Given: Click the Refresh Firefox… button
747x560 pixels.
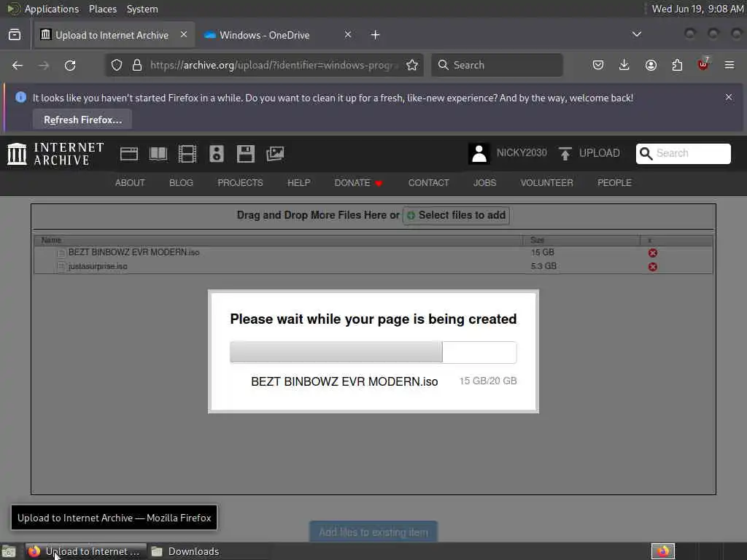Looking at the screenshot, I should (82, 120).
